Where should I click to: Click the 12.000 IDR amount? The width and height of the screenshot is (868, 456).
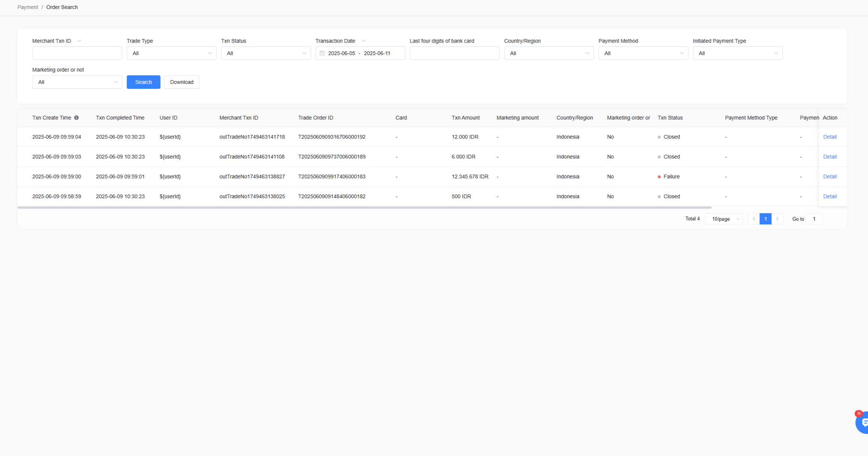point(465,137)
